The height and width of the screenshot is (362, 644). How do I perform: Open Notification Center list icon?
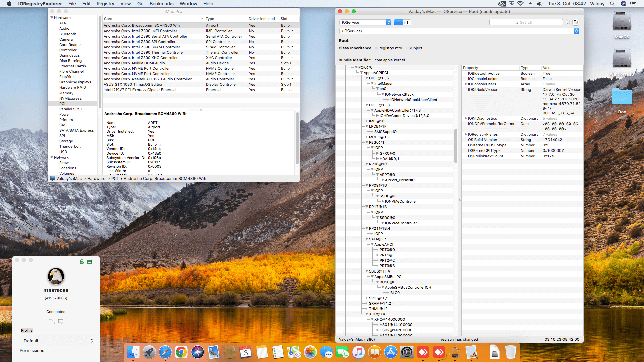tap(634, 4)
